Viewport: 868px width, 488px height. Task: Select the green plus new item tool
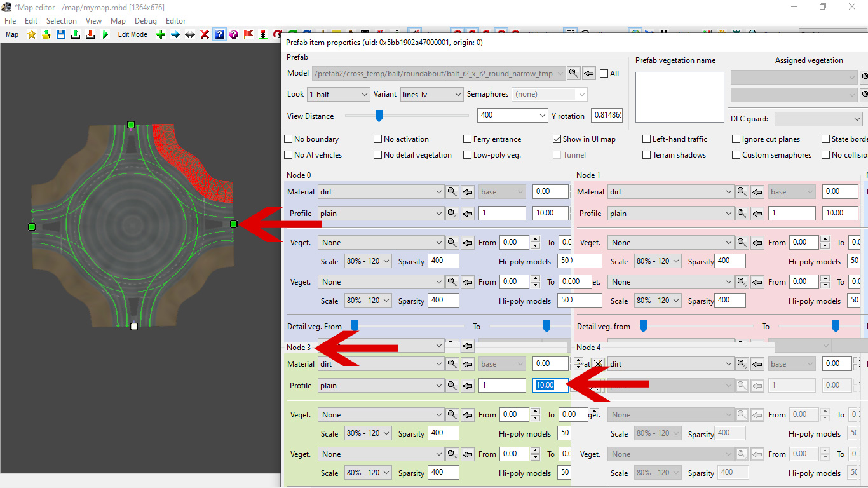161,34
